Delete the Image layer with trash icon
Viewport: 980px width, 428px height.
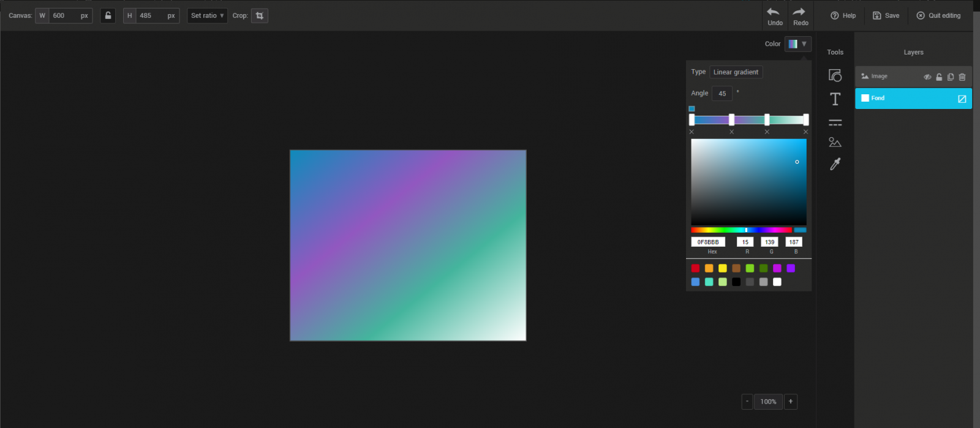[x=962, y=77]
